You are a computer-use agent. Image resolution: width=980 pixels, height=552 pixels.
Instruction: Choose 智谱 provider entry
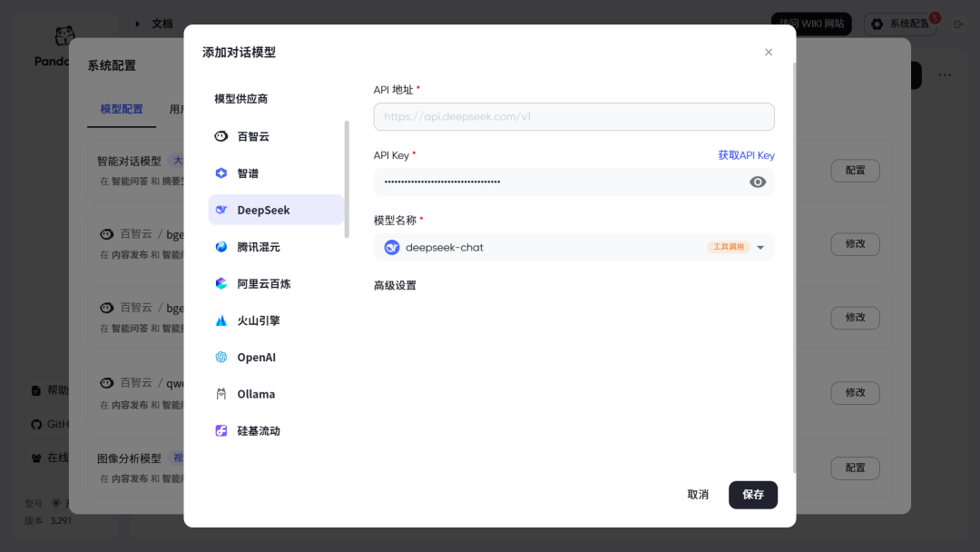(276, 173)
